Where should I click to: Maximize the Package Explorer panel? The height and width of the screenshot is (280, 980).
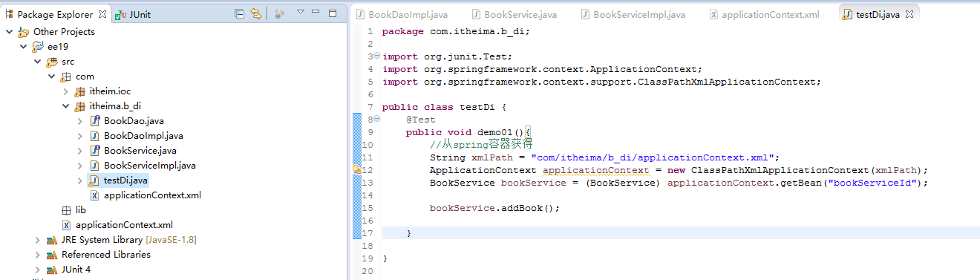click(333, 13)
